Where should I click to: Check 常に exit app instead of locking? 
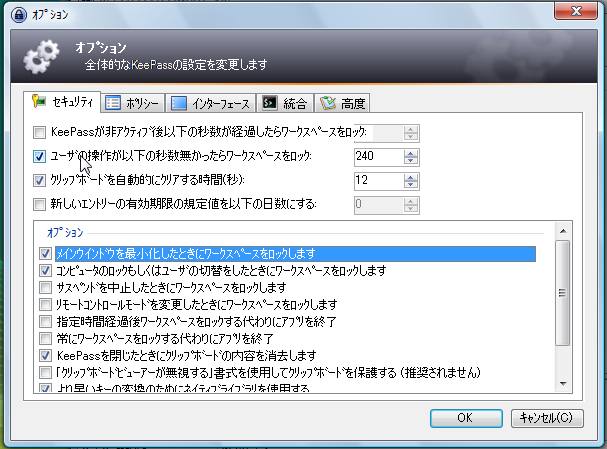45,339
